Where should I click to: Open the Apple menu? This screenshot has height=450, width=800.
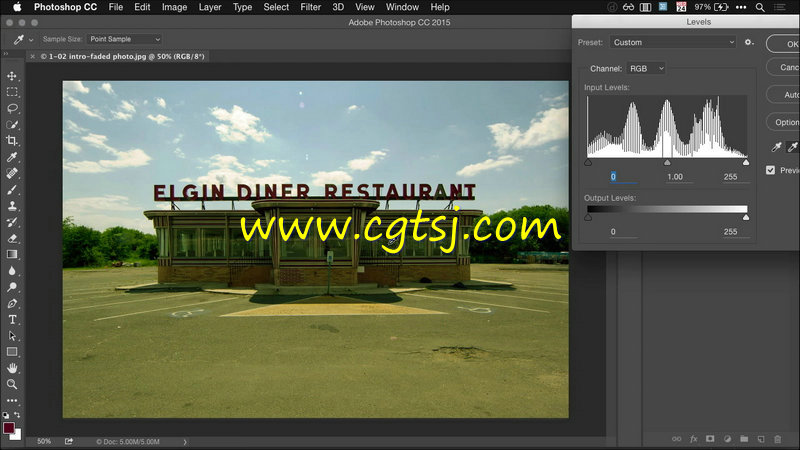click(x=17, y=7)
